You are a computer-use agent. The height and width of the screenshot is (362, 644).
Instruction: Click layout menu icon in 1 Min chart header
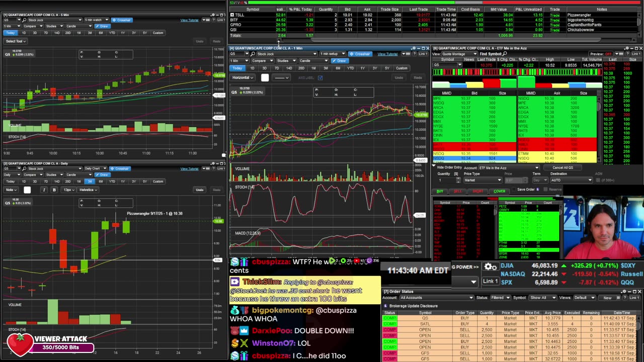coord(406,54)
